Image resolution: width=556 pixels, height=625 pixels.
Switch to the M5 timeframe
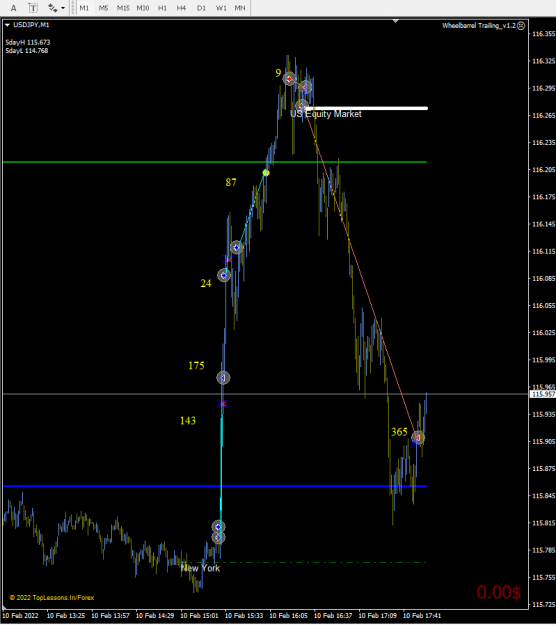[x=103, y=8]
